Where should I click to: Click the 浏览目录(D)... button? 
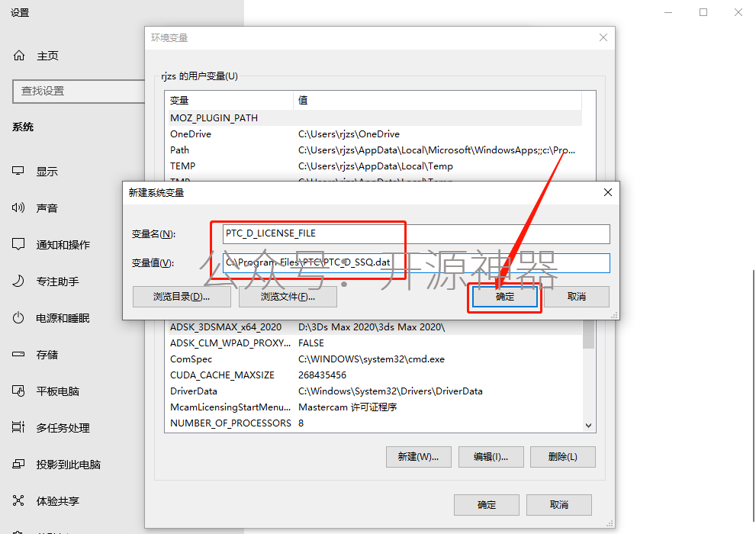pyautogui.click(x=182, y=297)
